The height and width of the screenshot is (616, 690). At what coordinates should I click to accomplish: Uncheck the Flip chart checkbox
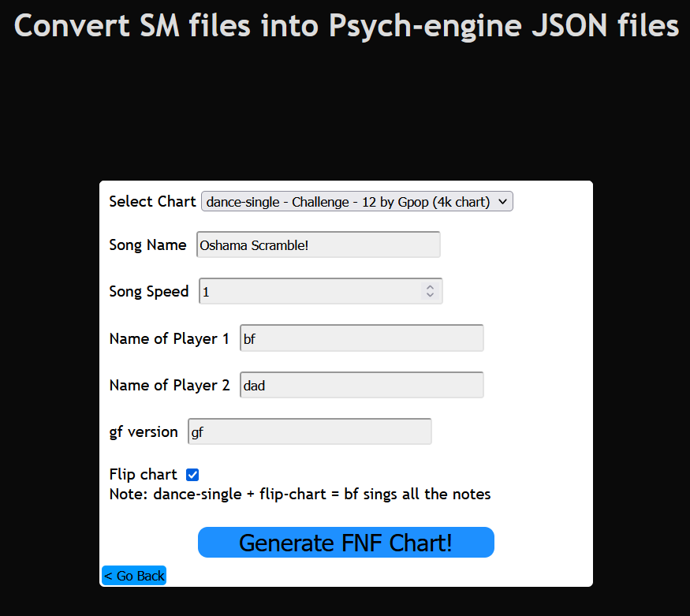point(192,475)
